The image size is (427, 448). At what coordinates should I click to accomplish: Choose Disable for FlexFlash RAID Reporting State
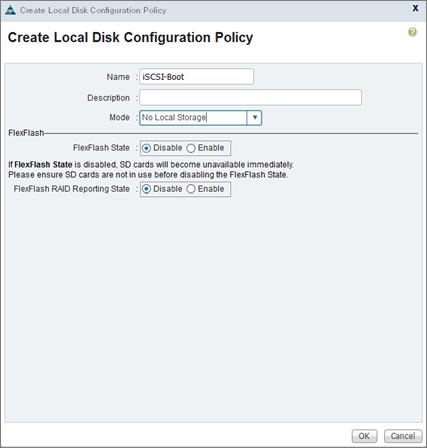click(146, 189)
